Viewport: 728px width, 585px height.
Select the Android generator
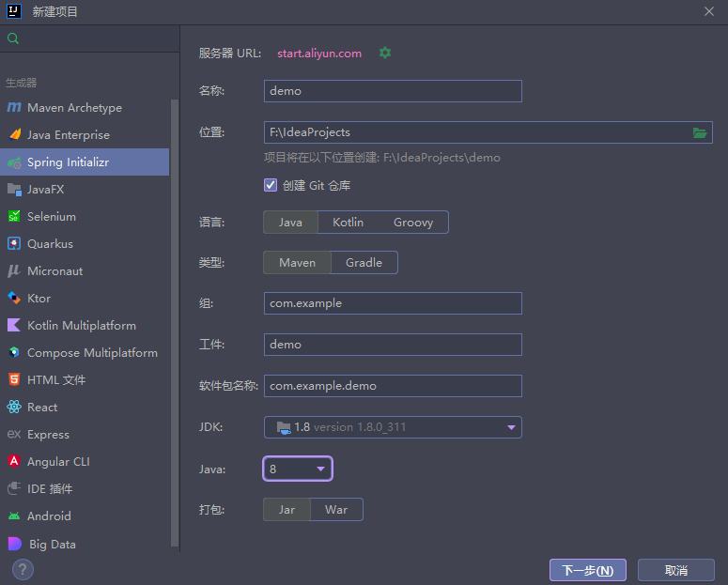[85, 516]
